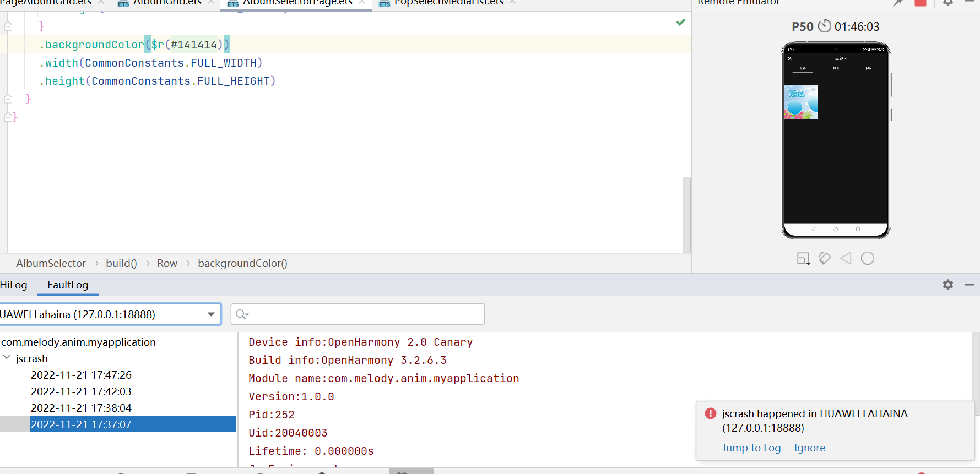
Task: Tap the emulator toolbar back triangle
Action: [x=846, y=258]
